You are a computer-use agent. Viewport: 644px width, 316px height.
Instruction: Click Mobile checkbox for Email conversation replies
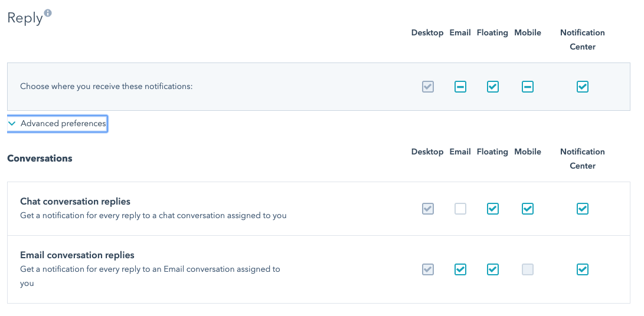(x=528, y=269)
